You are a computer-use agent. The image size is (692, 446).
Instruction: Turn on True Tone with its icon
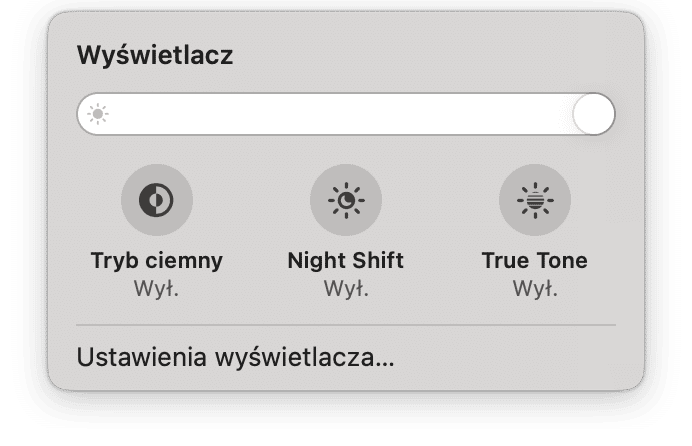(535, 200)
